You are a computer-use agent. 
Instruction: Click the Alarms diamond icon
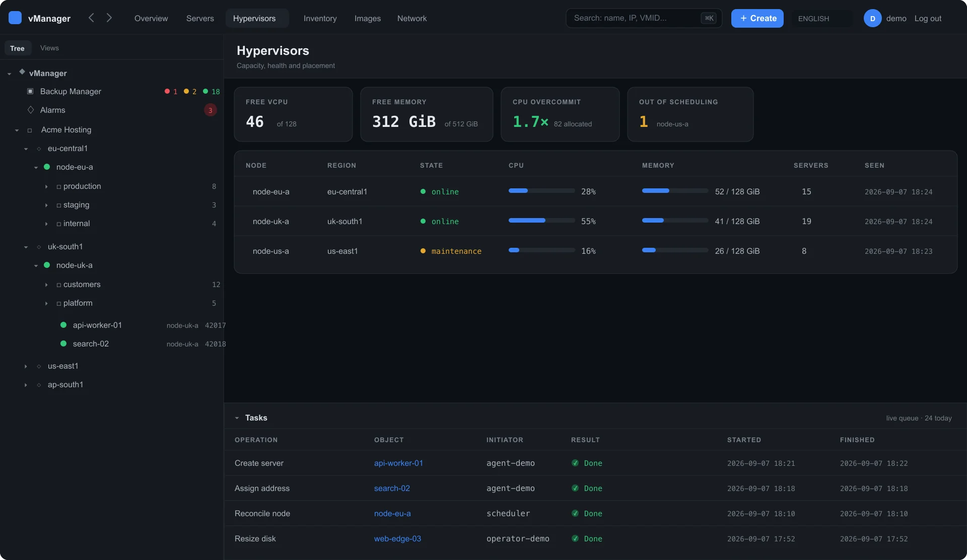pyautogui.click(x=31, y=110)
